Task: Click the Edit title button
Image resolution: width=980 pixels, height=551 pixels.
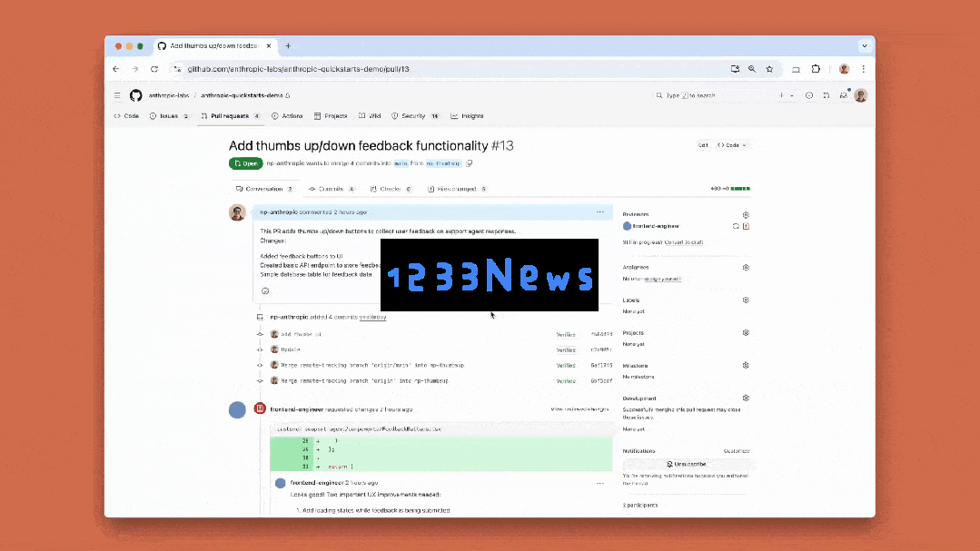Action: [x=703, y=145]
